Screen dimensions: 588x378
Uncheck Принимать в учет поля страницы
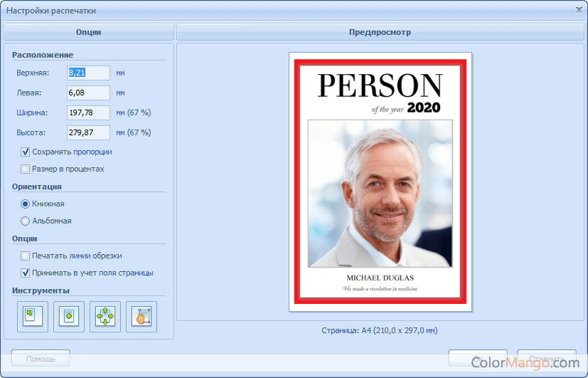pos(26,273)
